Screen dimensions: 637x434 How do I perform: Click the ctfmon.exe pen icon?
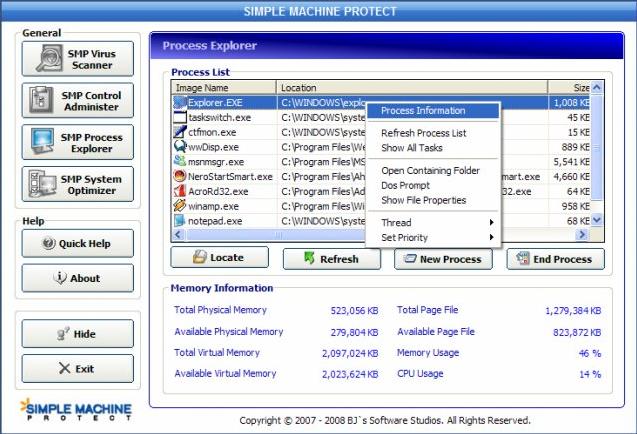tap(180, 132)
